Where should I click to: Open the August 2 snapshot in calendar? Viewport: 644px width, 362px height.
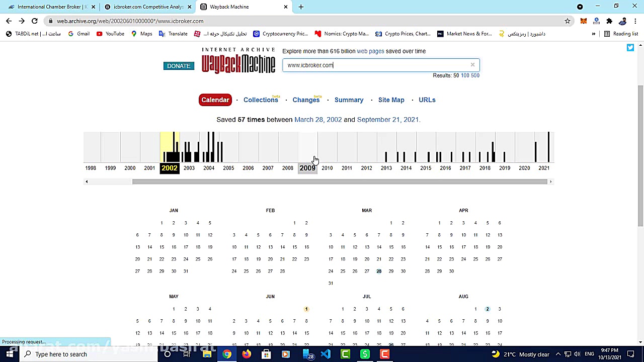pos(488,309)
